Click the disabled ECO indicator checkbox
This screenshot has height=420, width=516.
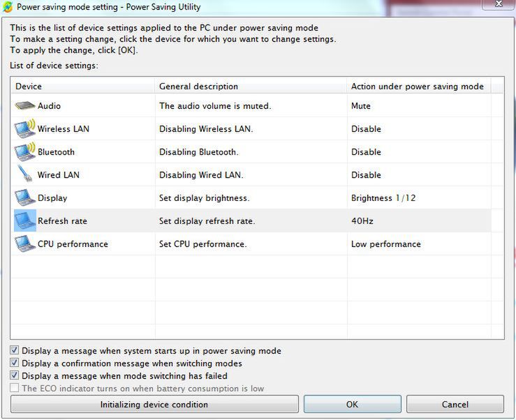[14, 387]
